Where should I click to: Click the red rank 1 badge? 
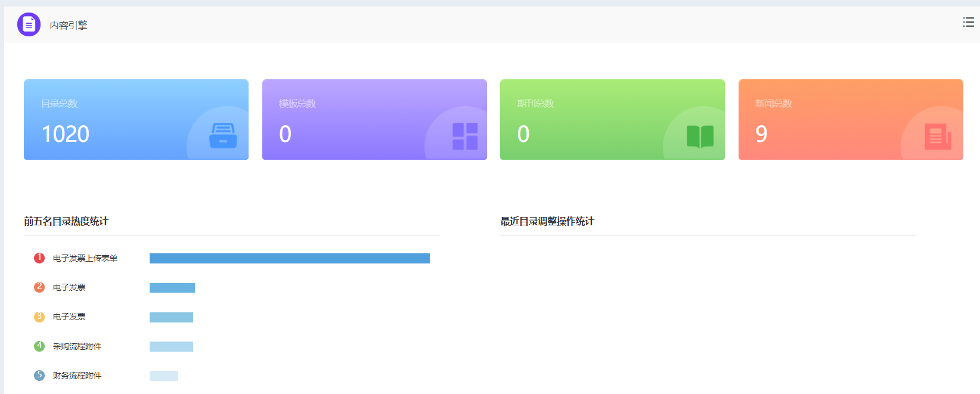pyautogui.click(x=39, y=258)
